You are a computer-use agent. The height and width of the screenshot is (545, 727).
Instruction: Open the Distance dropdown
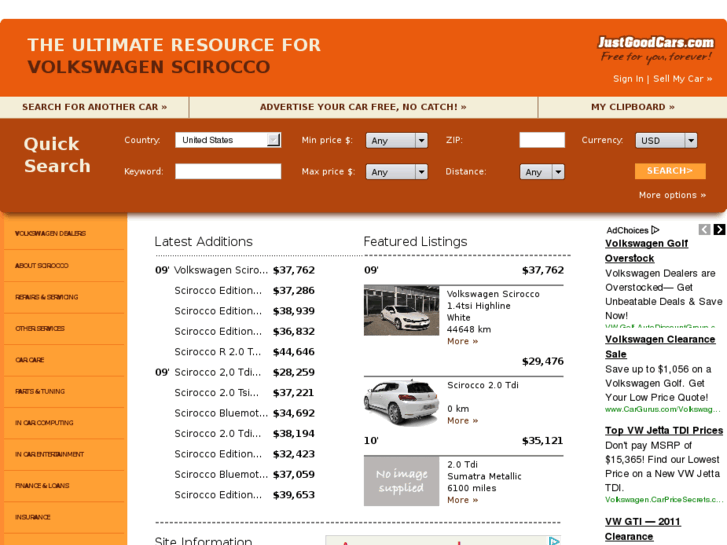point(542,172)
